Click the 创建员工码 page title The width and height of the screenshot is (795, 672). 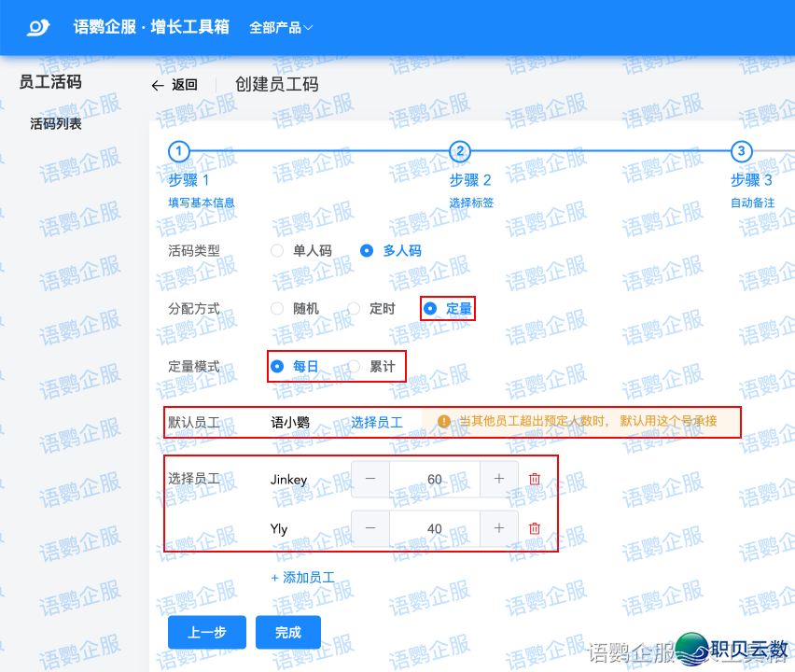(277, 84)
